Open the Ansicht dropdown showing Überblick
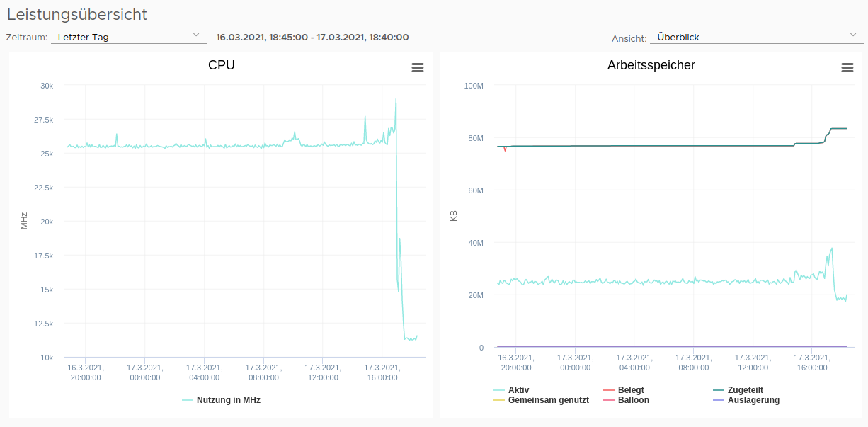Viewport: 868px width, 427px height. click(757, 37)
